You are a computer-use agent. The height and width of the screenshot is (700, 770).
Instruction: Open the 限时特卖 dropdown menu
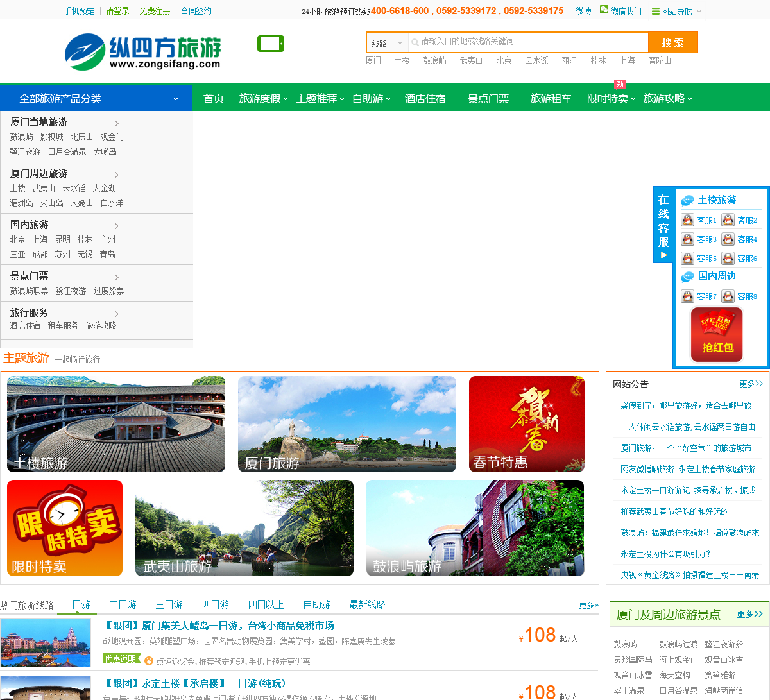[x=612, y=98]
